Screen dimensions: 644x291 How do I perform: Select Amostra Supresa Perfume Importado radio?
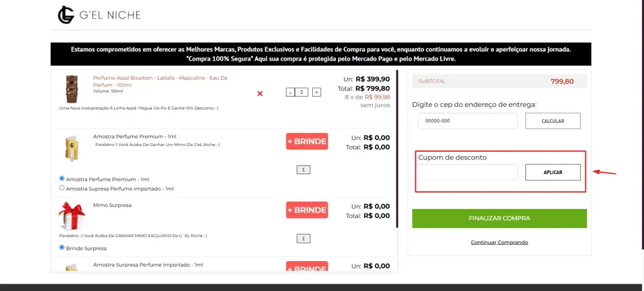tap(62, 188)
